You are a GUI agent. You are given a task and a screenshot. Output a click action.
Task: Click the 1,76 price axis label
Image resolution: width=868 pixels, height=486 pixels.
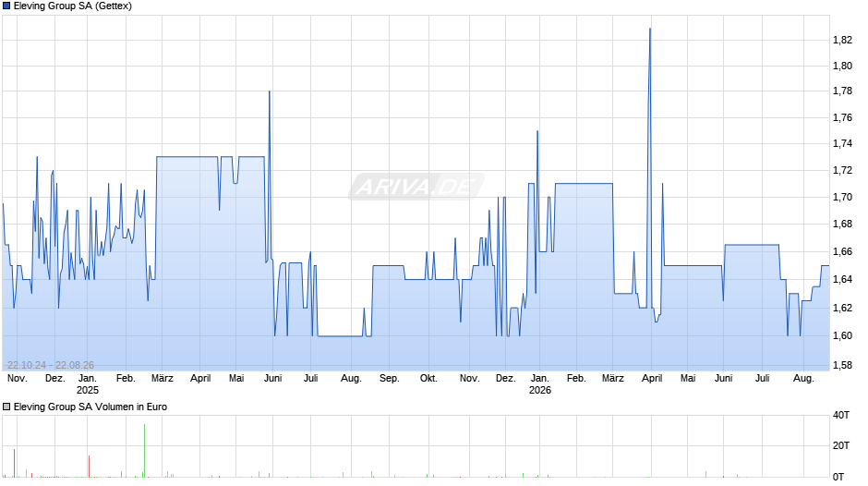[x=842, y=117]
